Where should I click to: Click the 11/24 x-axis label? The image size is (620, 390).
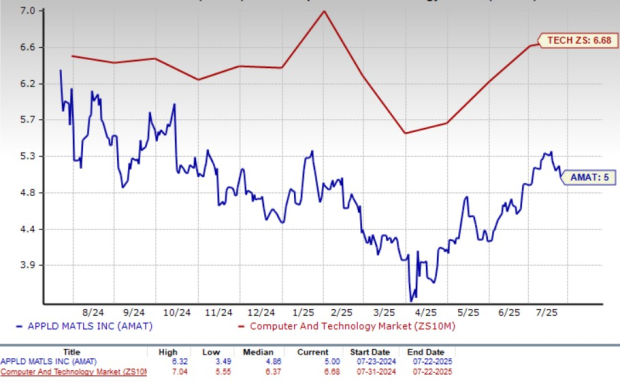click(218, 312)
